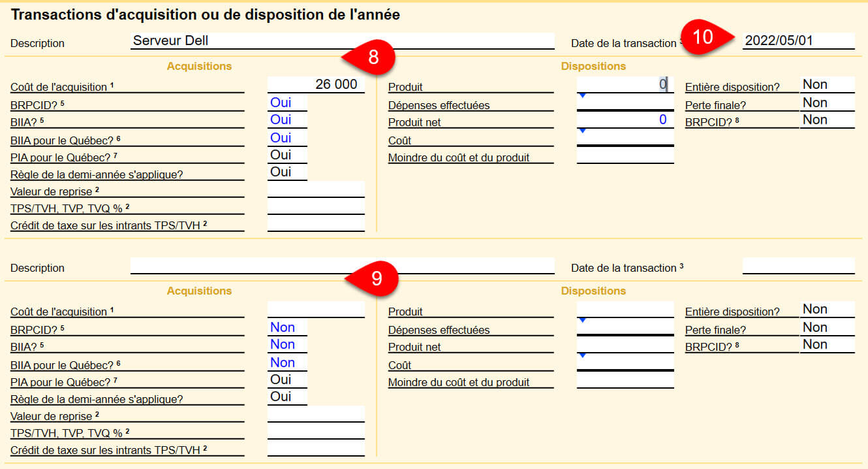Toggle 'Entière disposition?' Non in first block

tap(827, 84)
